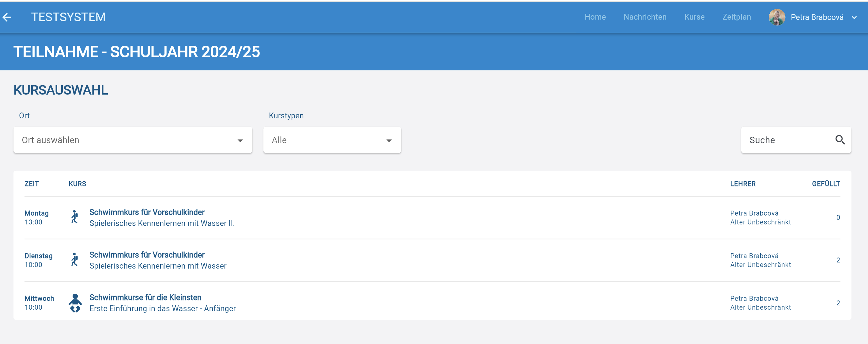Click Petra Brabcová's profile avatar
The image size is (868, 344).
[777, 17]
